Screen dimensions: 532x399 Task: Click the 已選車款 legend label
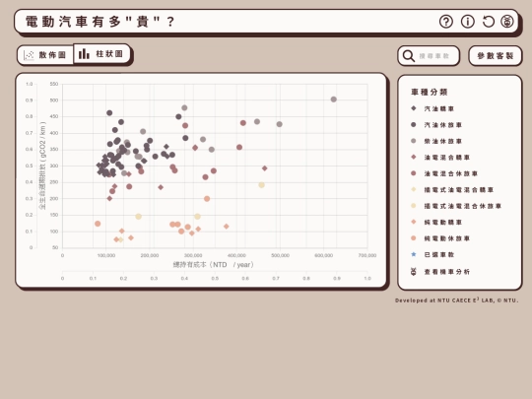pos(439,255)
